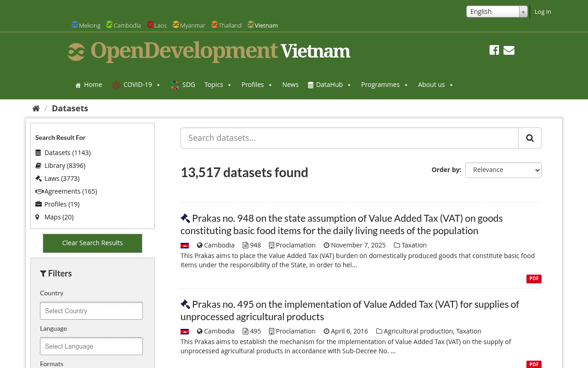
Task: Open the Select Language filter dropdown
Action: (91, 346)
